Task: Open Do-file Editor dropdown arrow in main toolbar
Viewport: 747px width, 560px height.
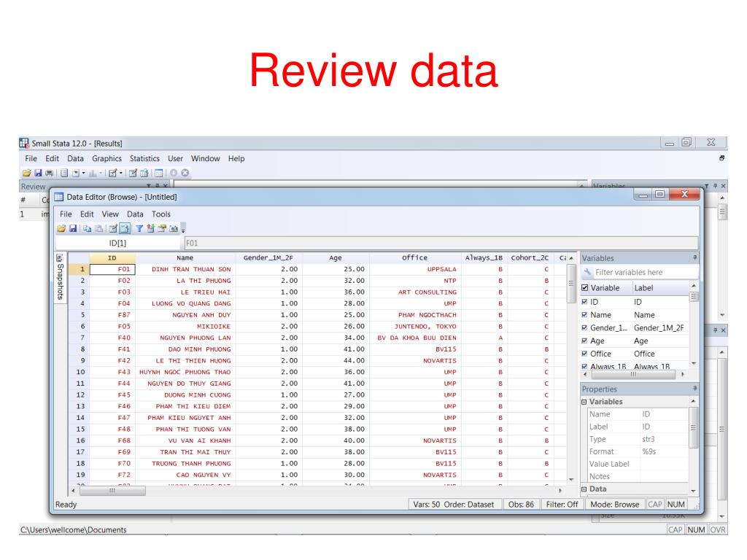Action: 120,173
